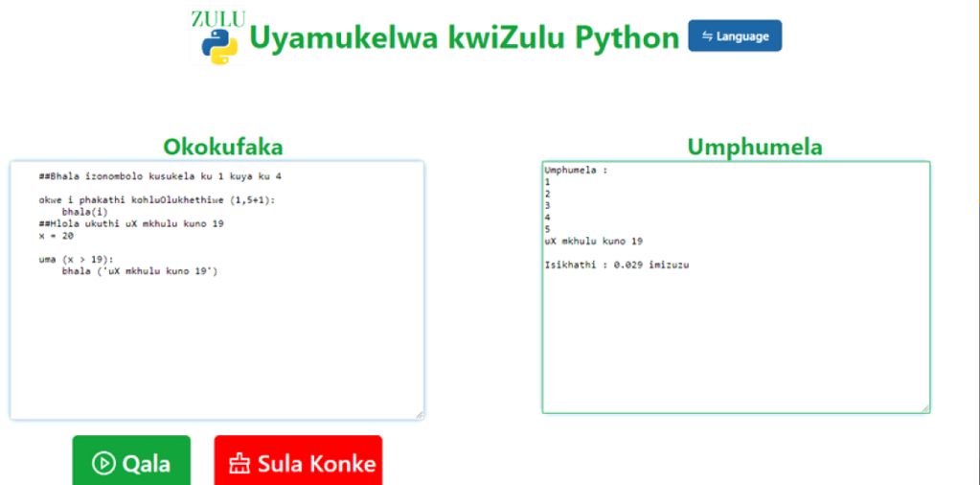
Task: Click the Okokufaka heading
Action: (223, 147)
